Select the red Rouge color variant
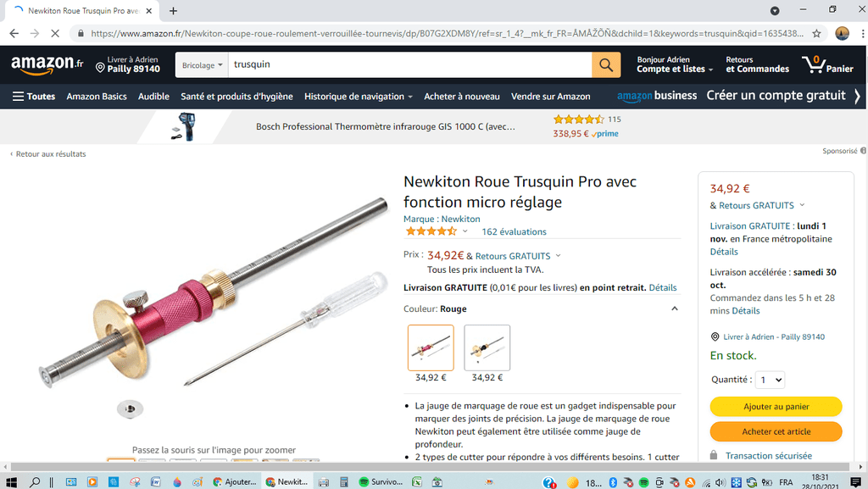The width and height of the screenshot is (868, 489). point(431,347)
